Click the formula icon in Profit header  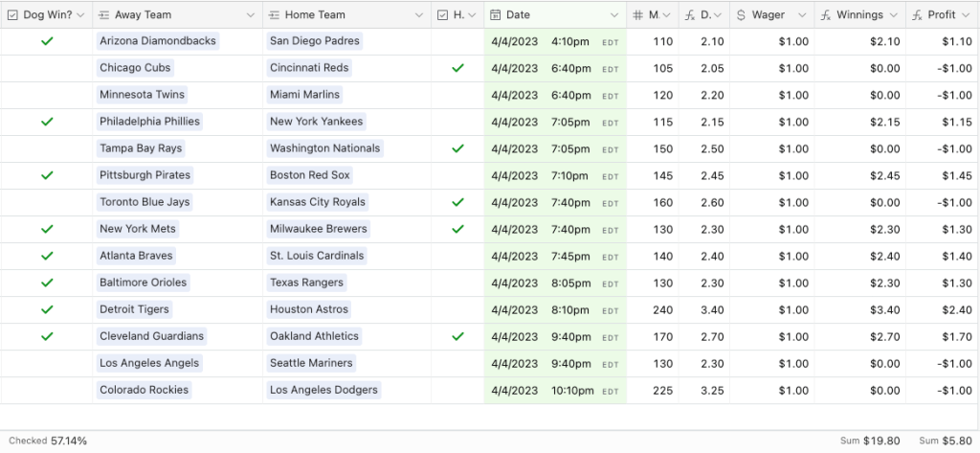(x=917, y=15)
